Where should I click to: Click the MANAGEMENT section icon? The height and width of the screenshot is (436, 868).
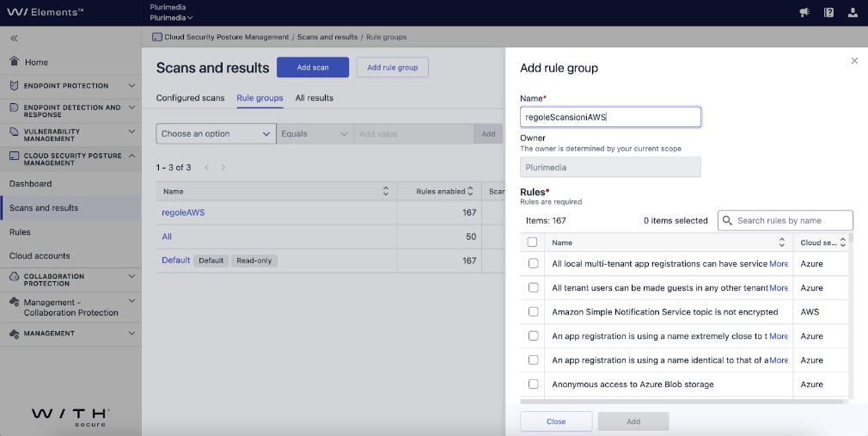coord(15,334)
